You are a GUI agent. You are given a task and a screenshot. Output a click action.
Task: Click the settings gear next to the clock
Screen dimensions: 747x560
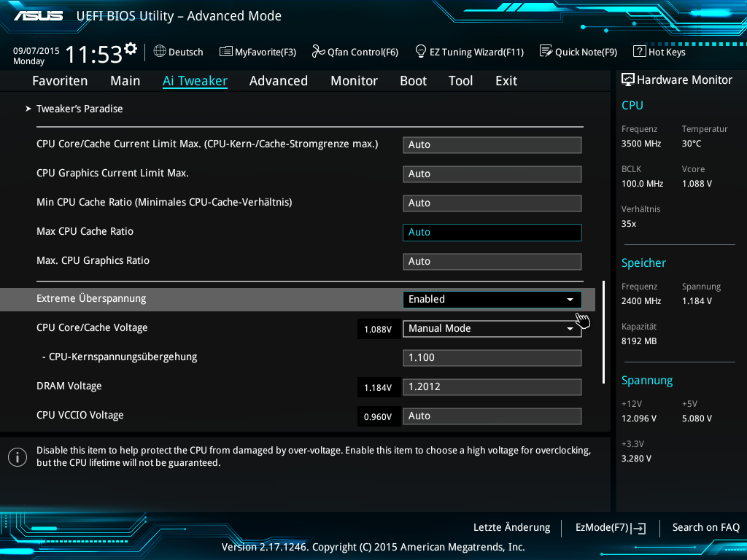(x=131, y=49)
